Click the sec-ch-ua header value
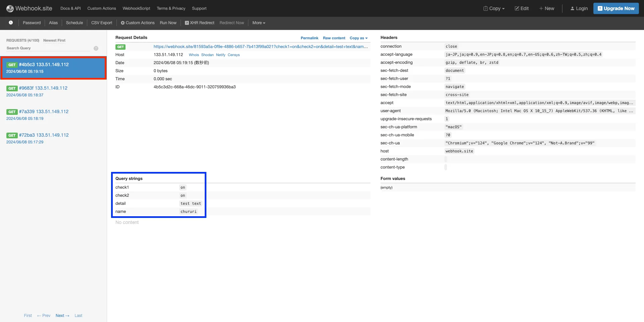Viewport: 644px width, 322px height. click(x=520, y=143)
